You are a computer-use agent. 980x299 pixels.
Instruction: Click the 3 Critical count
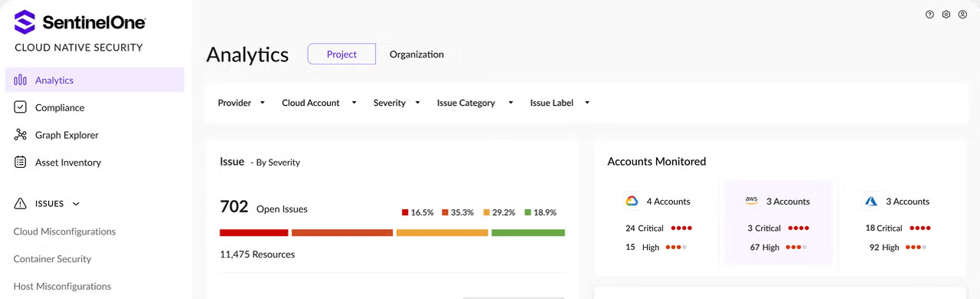point(764,228)
